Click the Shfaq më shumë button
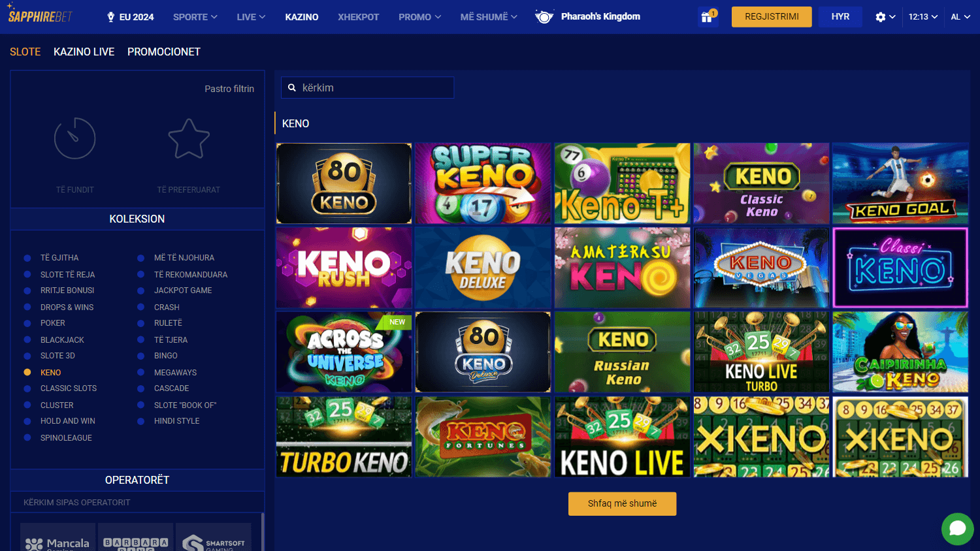Viewport: 980px width, 551px height. click(x=623, y=504)
